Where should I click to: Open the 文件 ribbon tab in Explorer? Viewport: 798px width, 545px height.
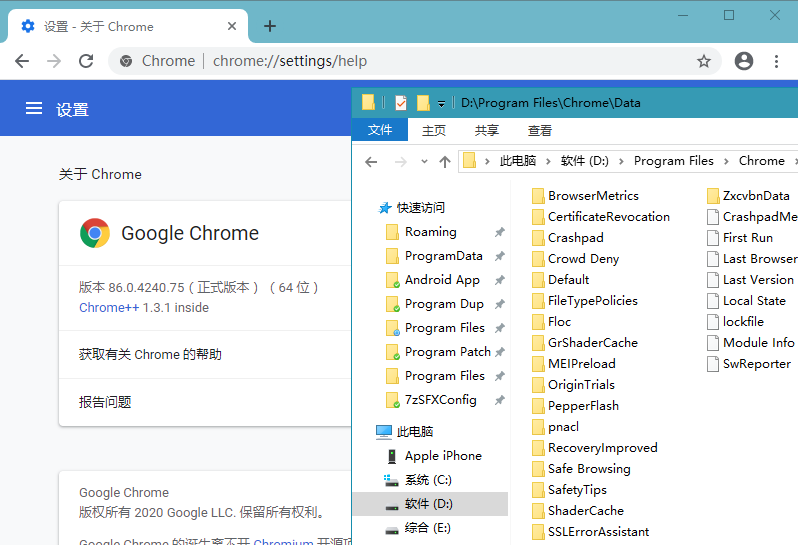coord(380,130)
